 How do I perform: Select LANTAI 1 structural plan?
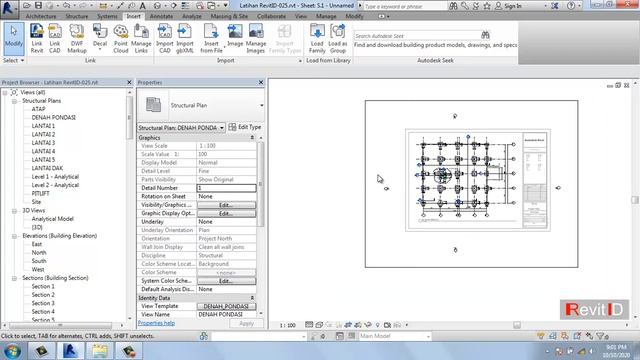tap(43, 126)
